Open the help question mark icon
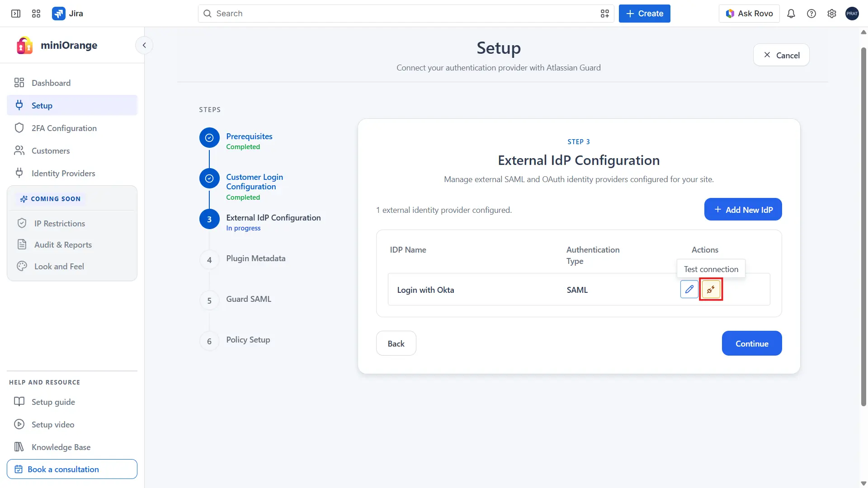Image resolution: width=868 pixels, height=488 pixels. click(x=811, y=14)
